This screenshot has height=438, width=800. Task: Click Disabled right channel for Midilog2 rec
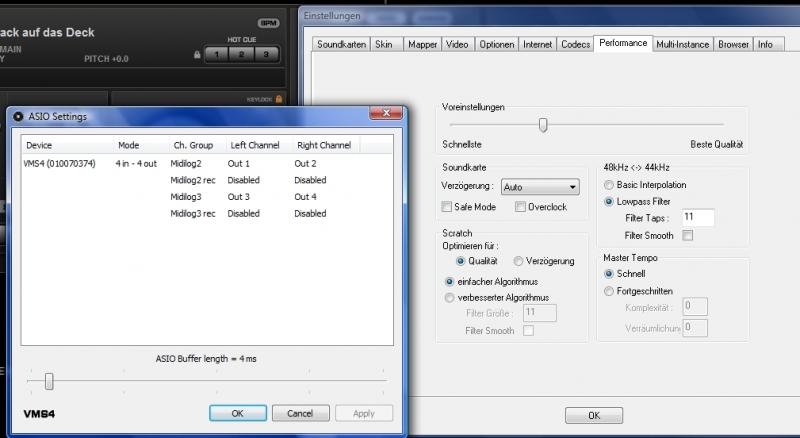[310, 180]
